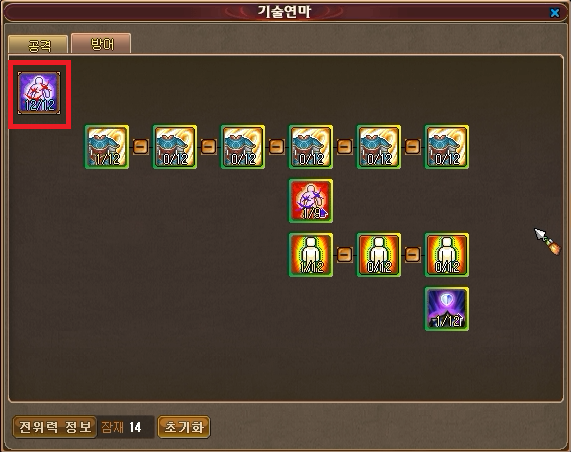Close the 기술연마 window
The width and height of the screenshot is (571, 452).
[555, 13]
